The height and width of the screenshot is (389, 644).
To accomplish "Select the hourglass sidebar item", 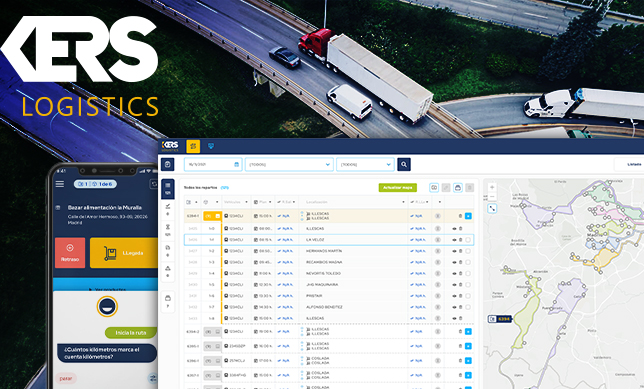I will 168,230.
